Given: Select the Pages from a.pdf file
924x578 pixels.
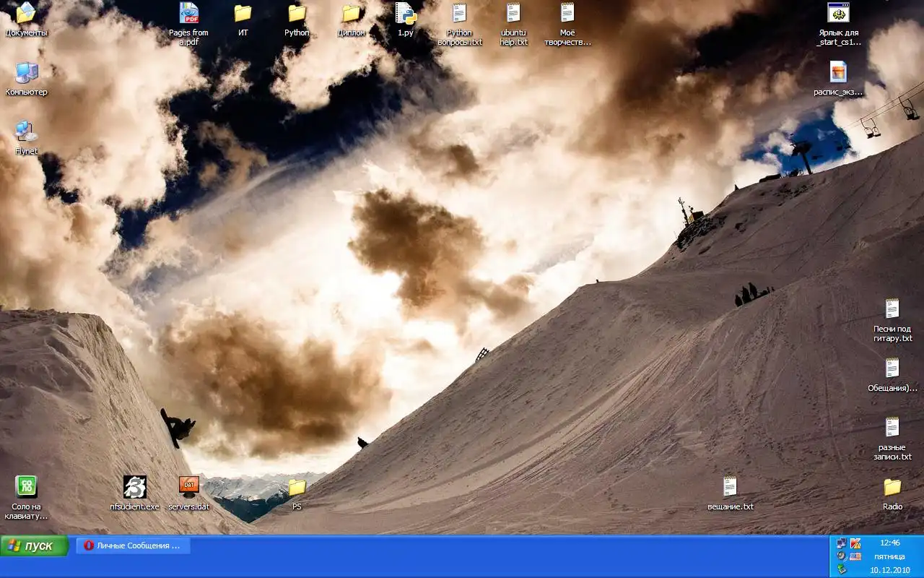Looking at the screenshot, I should click(188, 14).
